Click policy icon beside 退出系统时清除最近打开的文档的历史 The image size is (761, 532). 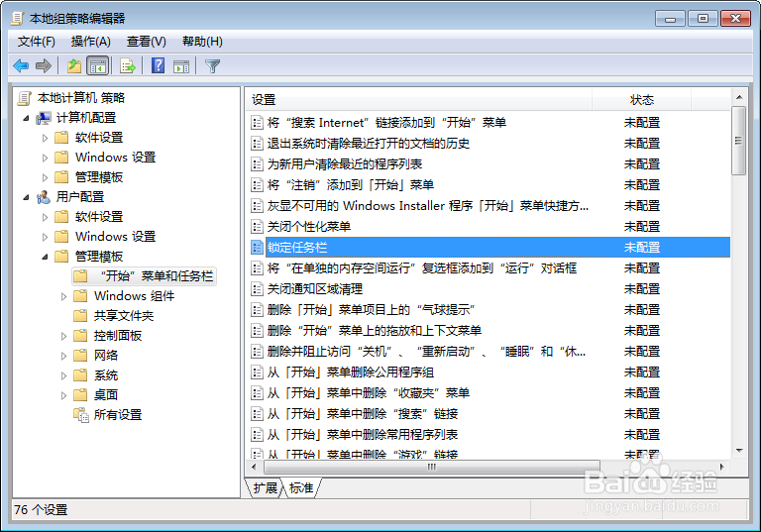[x=257, y=144]
